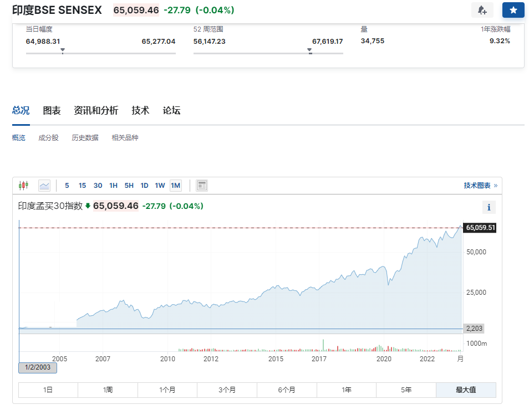529x420 pixels.
Task: Click the day low value 64,988.31
Action: [x=43, y=42]
